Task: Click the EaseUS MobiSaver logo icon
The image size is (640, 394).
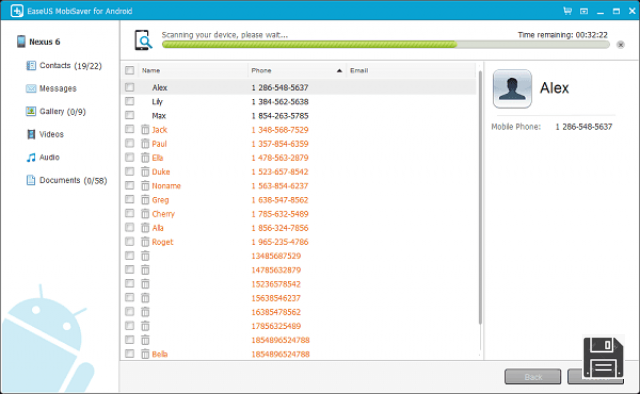Action: coord(17,11)
